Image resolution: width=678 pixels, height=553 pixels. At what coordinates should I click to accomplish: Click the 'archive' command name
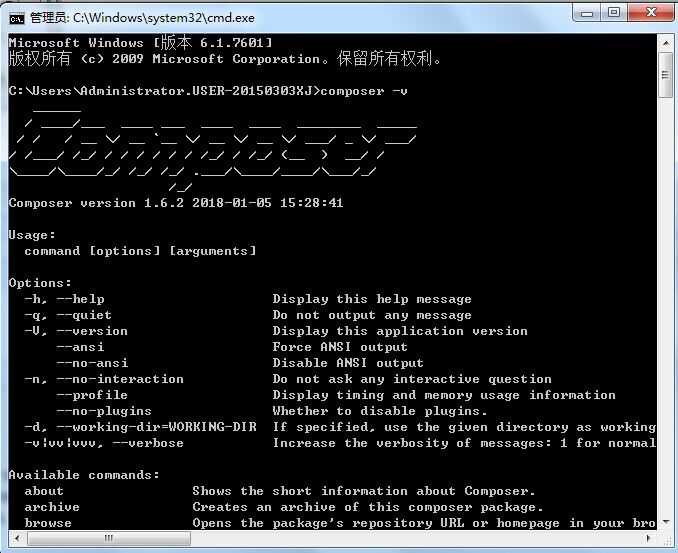click(x=52, y=507)
